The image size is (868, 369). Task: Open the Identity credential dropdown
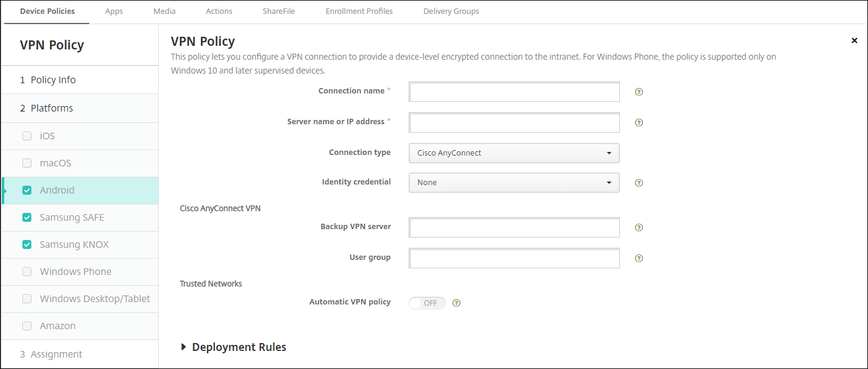point(514,183)
